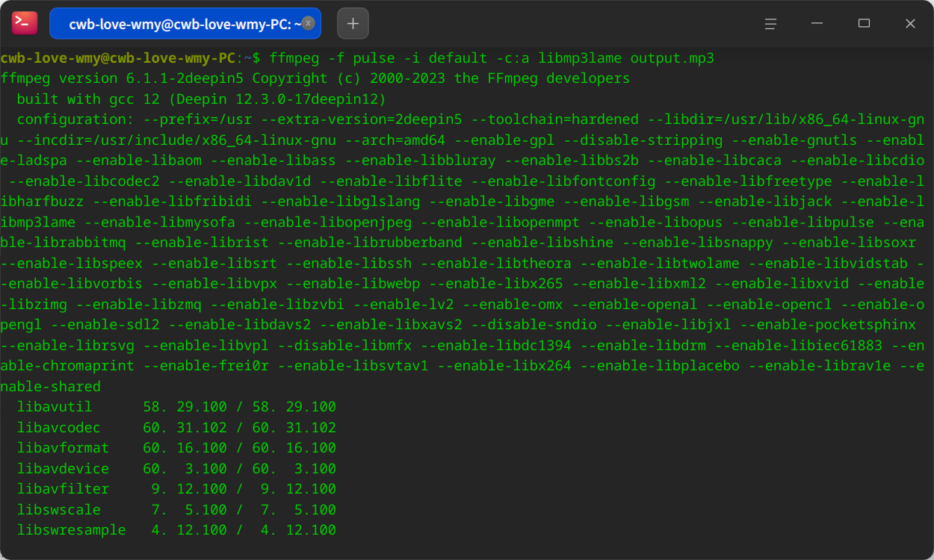Click the libavutil version row
This screenshot has height=560, width=934.
click(177, 407)
